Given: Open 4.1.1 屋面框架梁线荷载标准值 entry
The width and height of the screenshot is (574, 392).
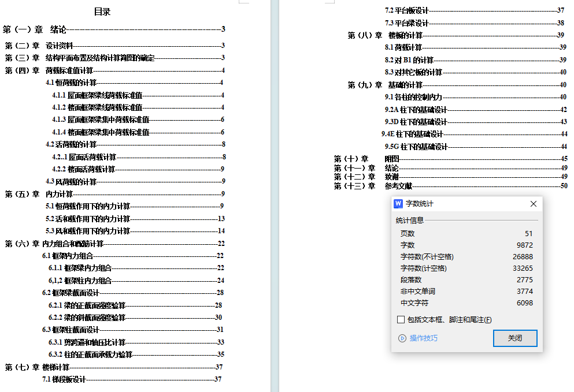Looking at the screenshot, I should [x=97, y=95].
